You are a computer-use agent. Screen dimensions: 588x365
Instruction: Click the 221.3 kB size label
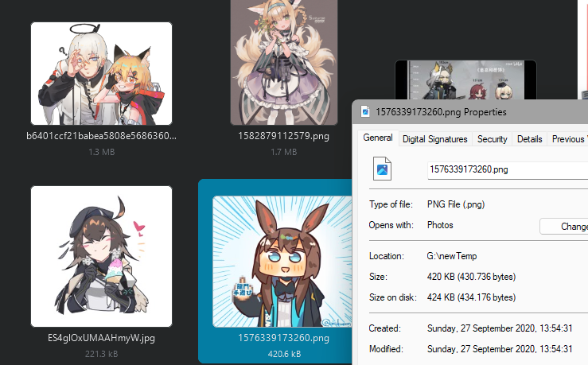[x=101, y=354]
